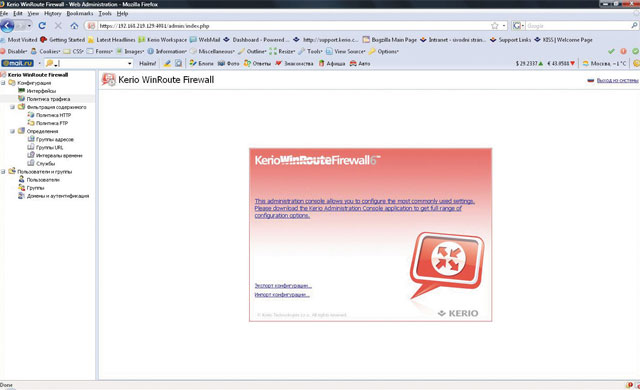Viewport: 640px width, 390px height.
Task: Open the CSS web developer menu
Action: (x=73, y=51)
